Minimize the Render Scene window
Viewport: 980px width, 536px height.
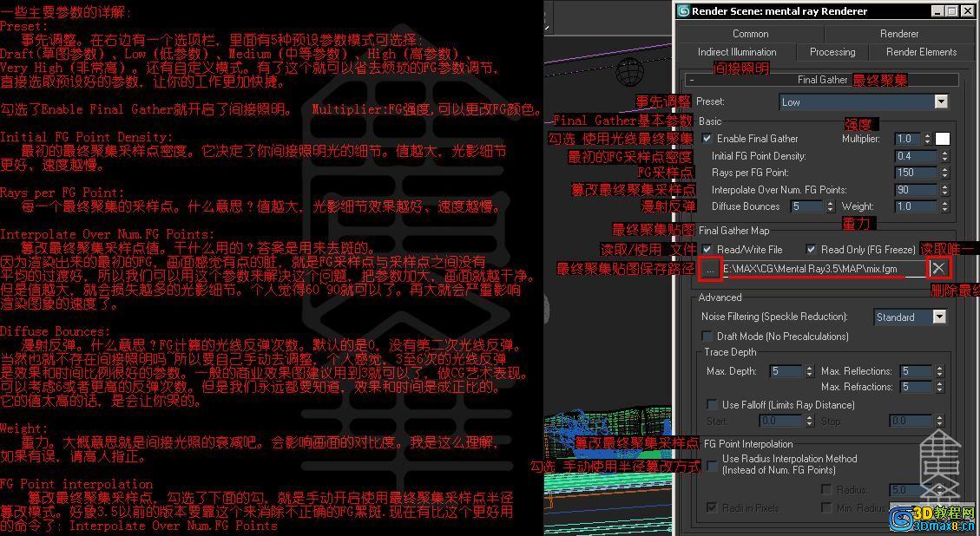(x=937, y=10)
